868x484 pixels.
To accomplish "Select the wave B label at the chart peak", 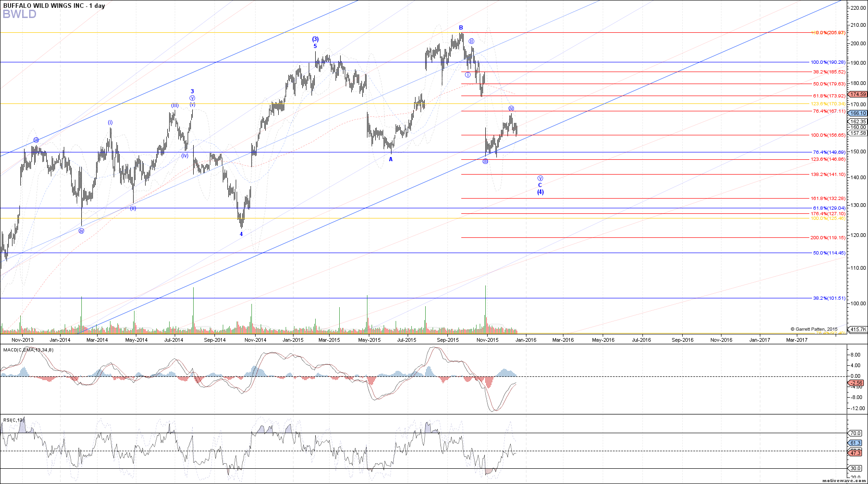I will pos(461,28).
